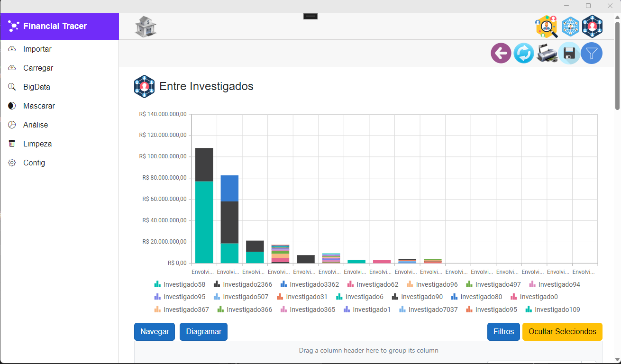The width and height of the screenshot is (621, 364).
Task: Open the Importar menu item
Action: (x=37, y=49)
